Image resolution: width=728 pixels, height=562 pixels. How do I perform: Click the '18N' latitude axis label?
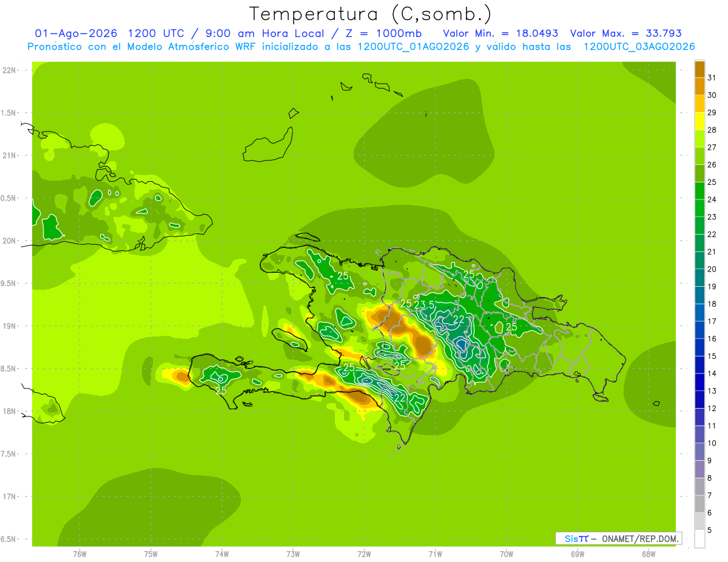[x=10, y=412]
